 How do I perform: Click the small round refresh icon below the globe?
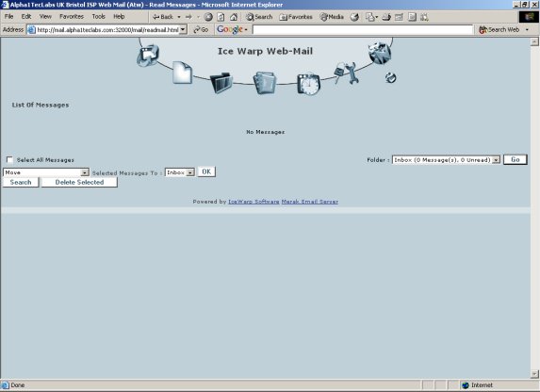pos(390,78)
